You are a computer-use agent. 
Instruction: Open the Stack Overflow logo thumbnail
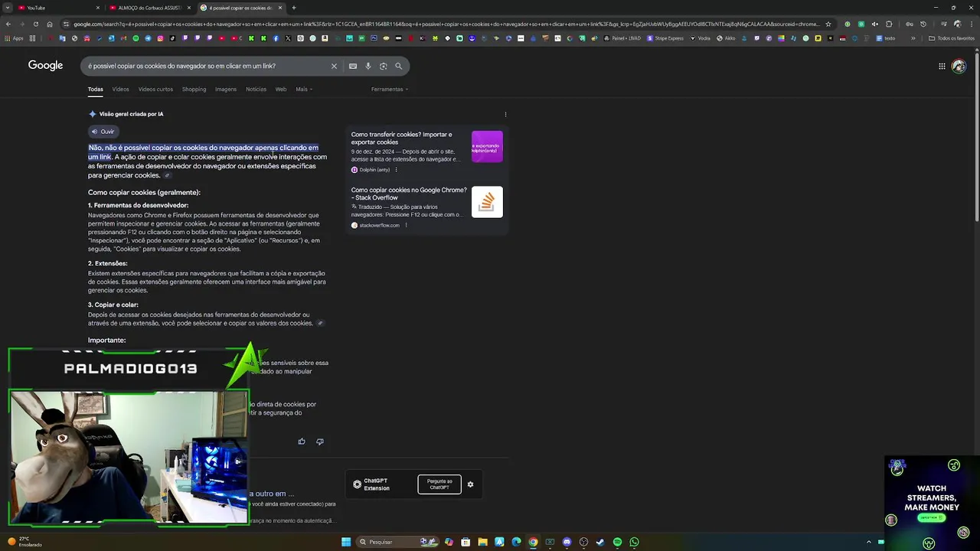(487, 202)
